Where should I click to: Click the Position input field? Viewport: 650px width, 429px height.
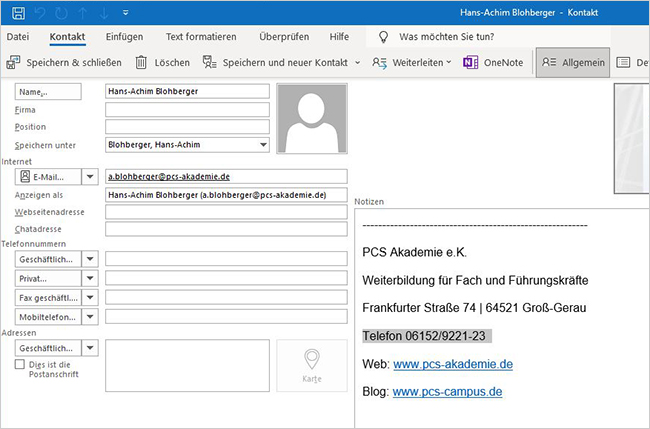coord(187,127)
